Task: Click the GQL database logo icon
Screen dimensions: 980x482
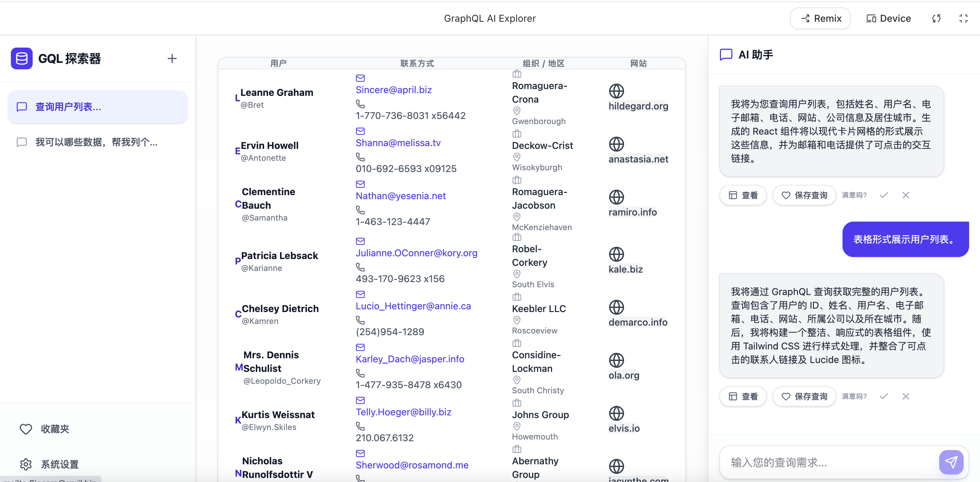Action: (x=22, y=58)
